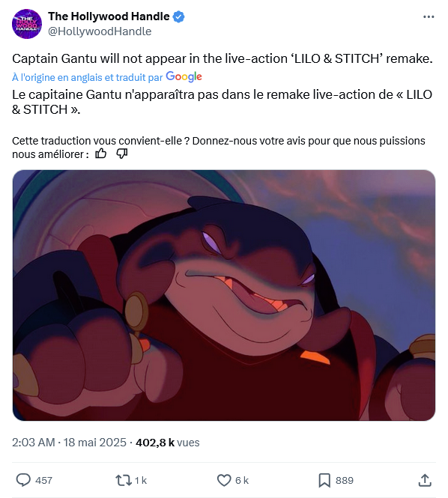Click the blue verified badge
Image resolution: width=448 pixels, height=498 pixels.
pyautogui.click(x=178, y=16)
